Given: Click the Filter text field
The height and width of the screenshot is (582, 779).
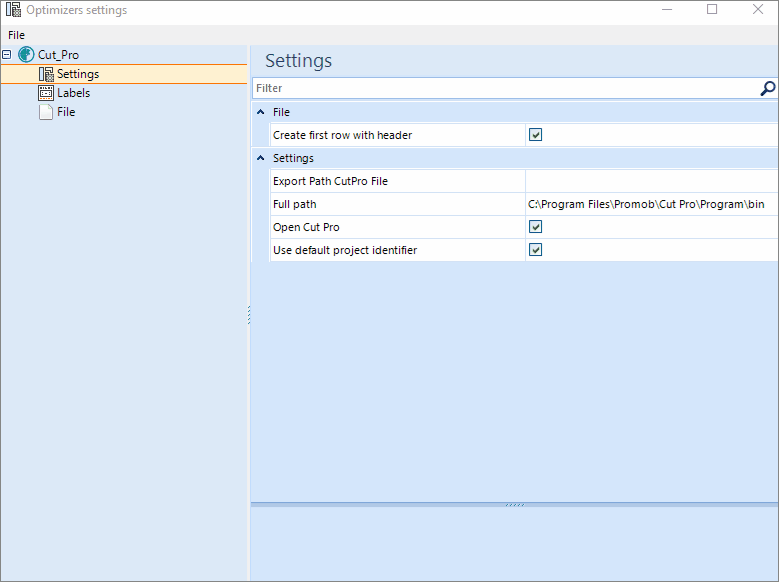Looking at the screenshot, I should [x=506, y=88].
